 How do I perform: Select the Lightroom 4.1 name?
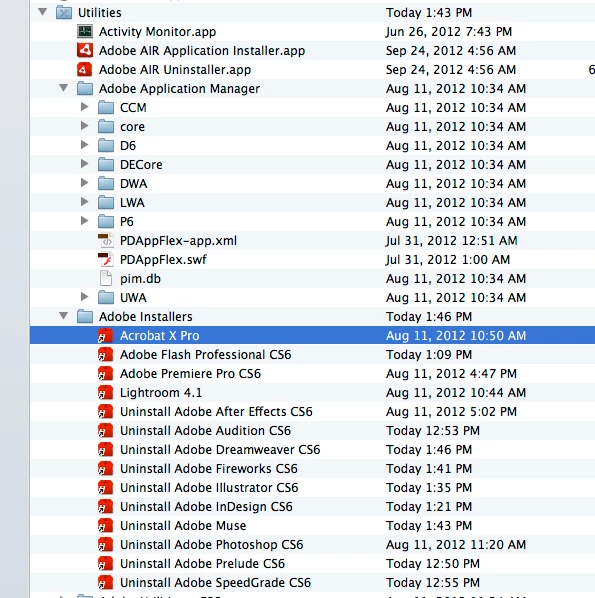(x=161, y=393)
